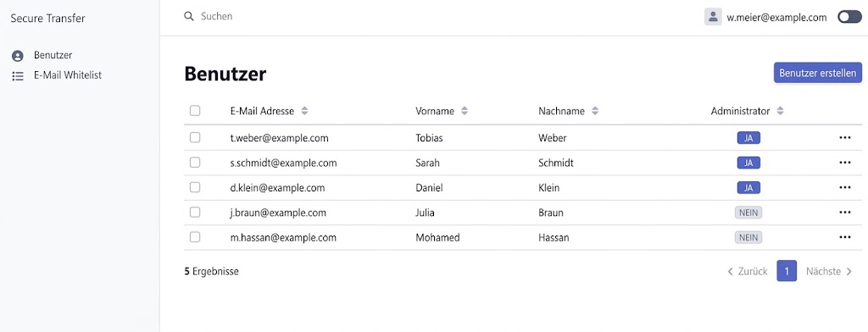The width and height of the screenshot is (868, 332).
Task: Click first name Sarah
Action: [x=428, y=163]
